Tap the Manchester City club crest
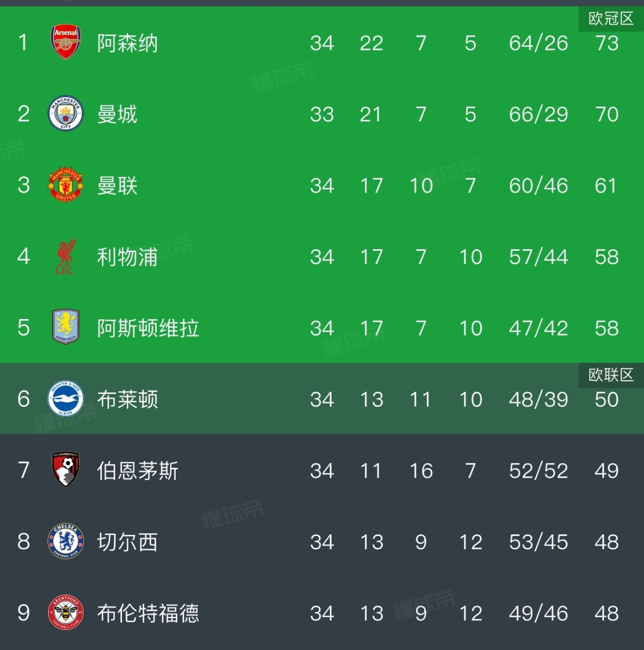The image size is (644, 650). coord(66,113)
